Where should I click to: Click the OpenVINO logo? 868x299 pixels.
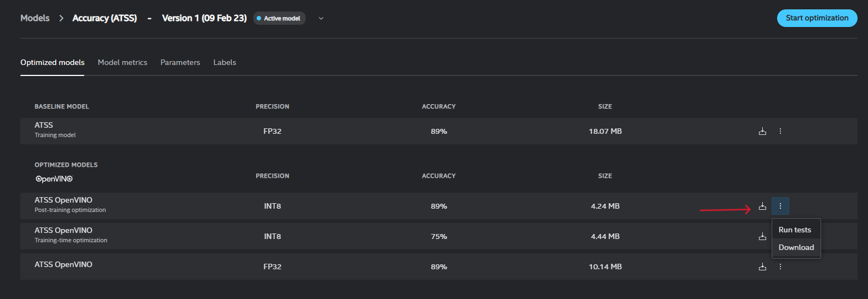54,179
